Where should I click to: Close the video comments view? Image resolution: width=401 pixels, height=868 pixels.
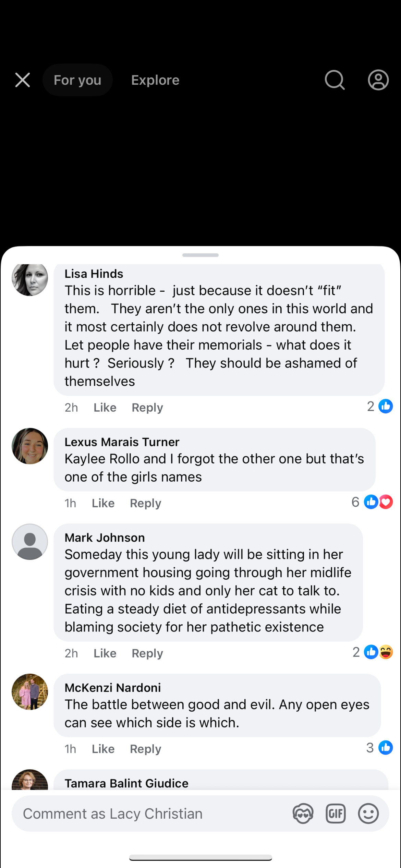tap(23, 80)
